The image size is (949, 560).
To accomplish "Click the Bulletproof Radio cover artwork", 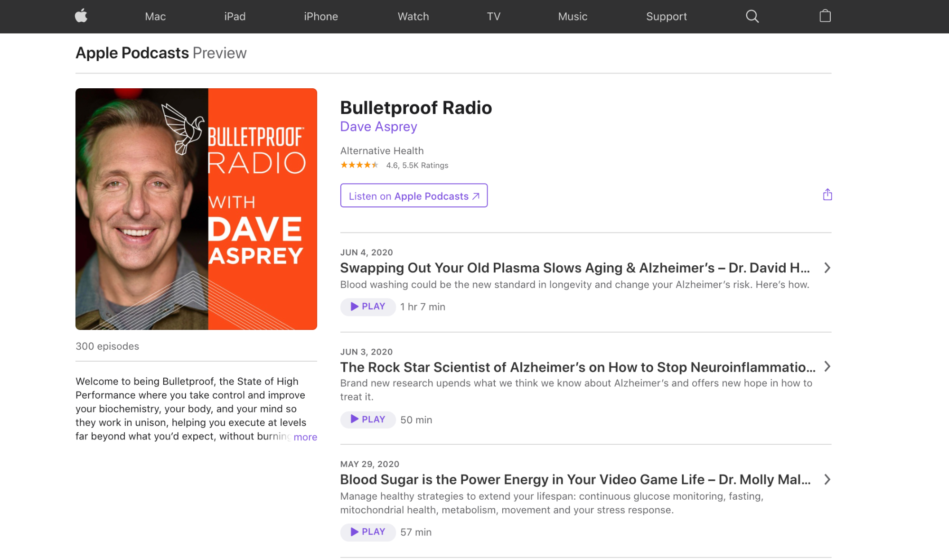I will 196,209.
